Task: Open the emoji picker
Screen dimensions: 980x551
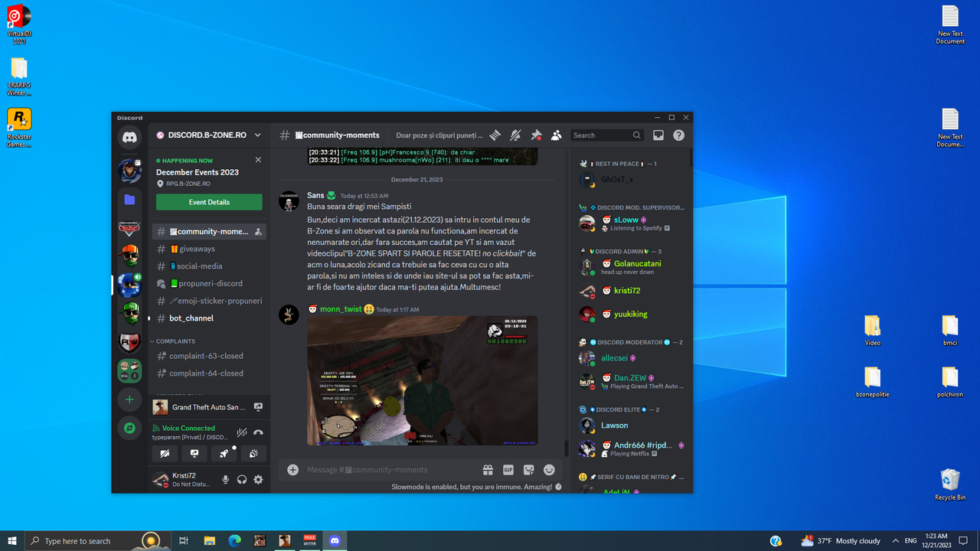Action: coord(549,469)
